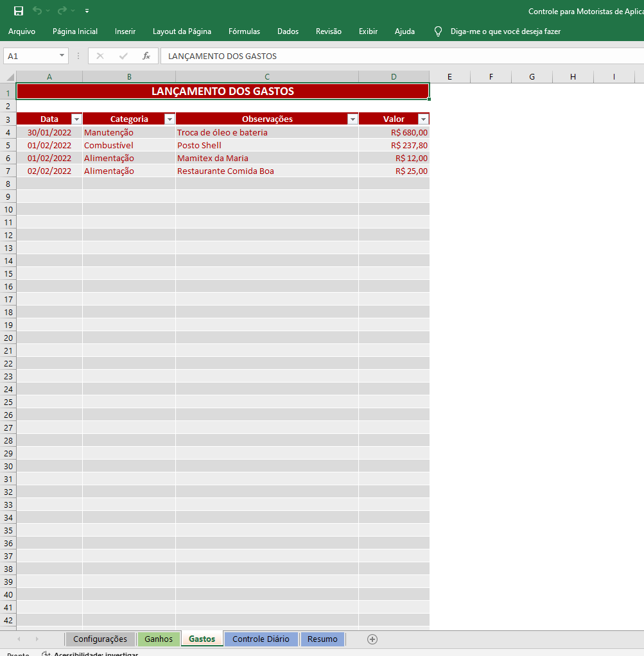Open the Valor column filter dropdown

tap(424, 119)
